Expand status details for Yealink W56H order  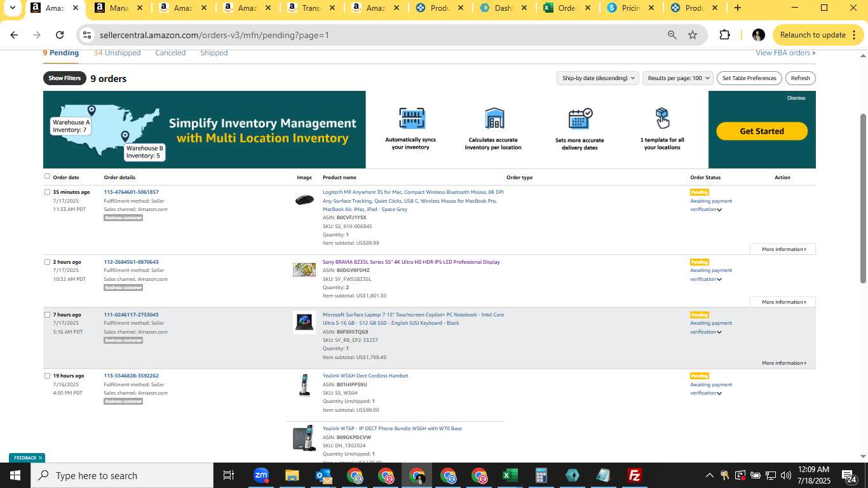[719, 393]
